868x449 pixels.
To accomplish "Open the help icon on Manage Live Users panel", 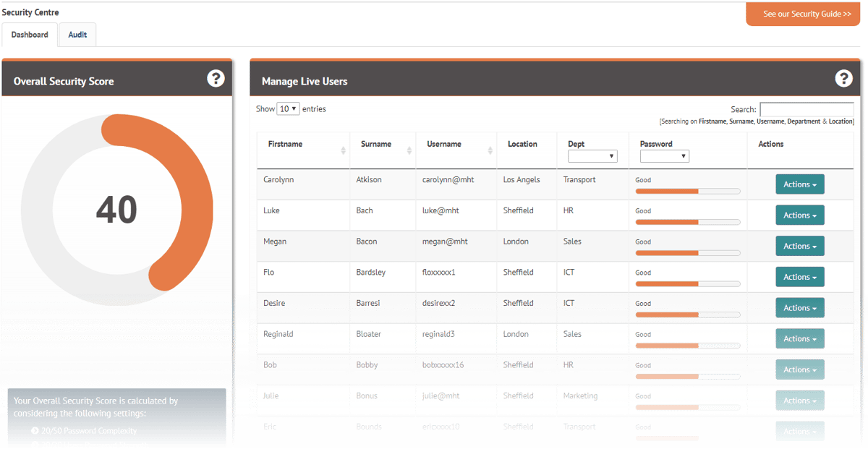I will 843,79.
